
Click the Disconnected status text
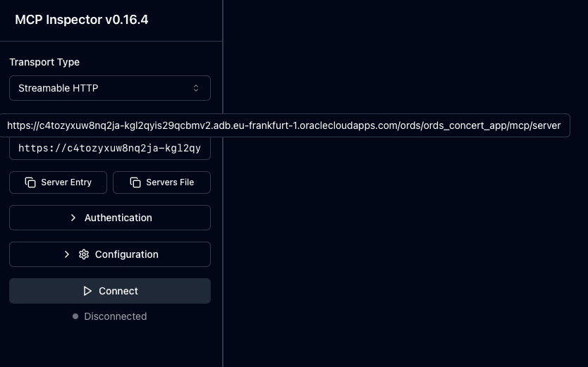[115, 317]
